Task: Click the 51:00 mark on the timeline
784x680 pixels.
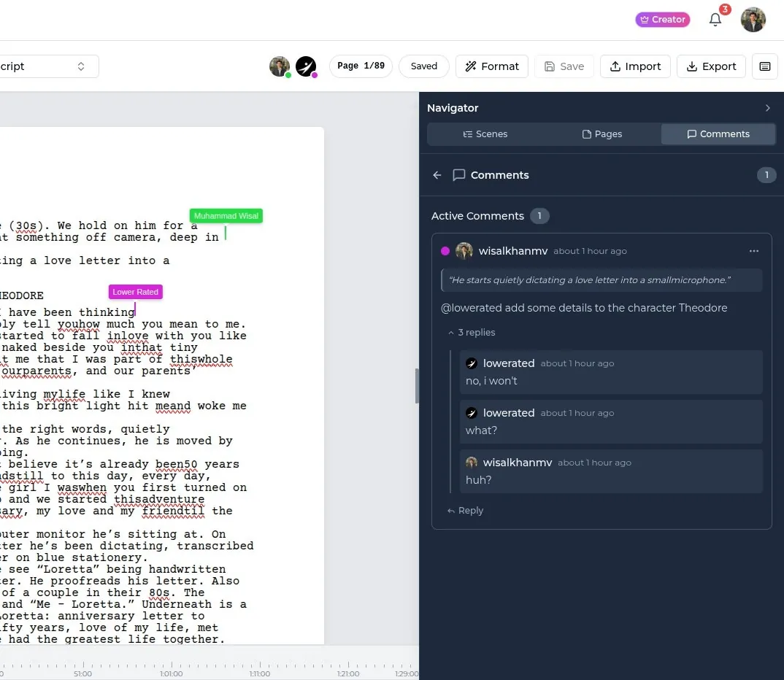Action: click(82, 673)
